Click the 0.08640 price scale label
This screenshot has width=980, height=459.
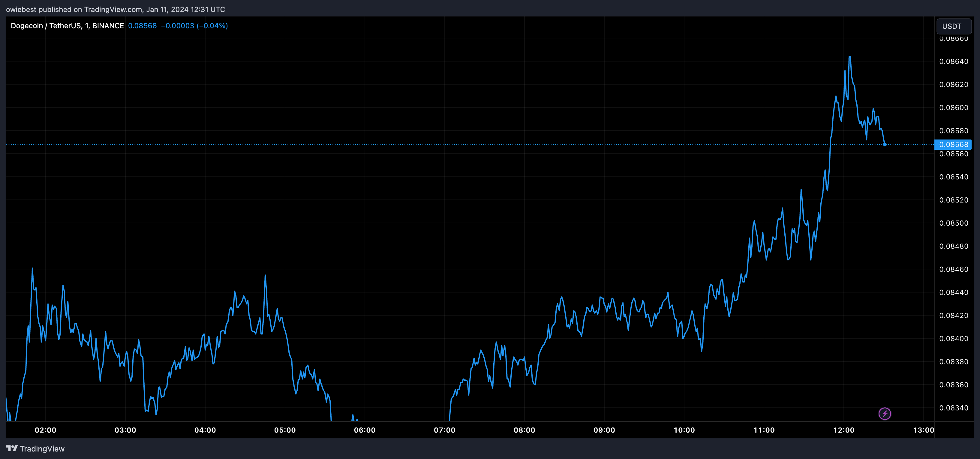[x=953, y=61]
